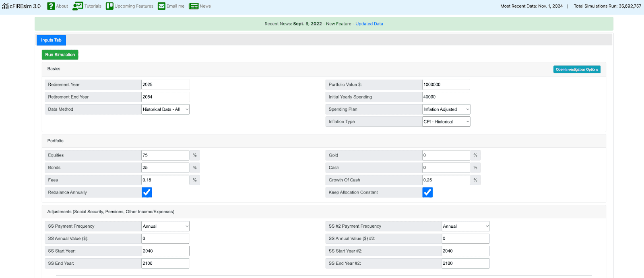Click the SS Start Year input field
The image size is (644, 278).
pos(165,251)
